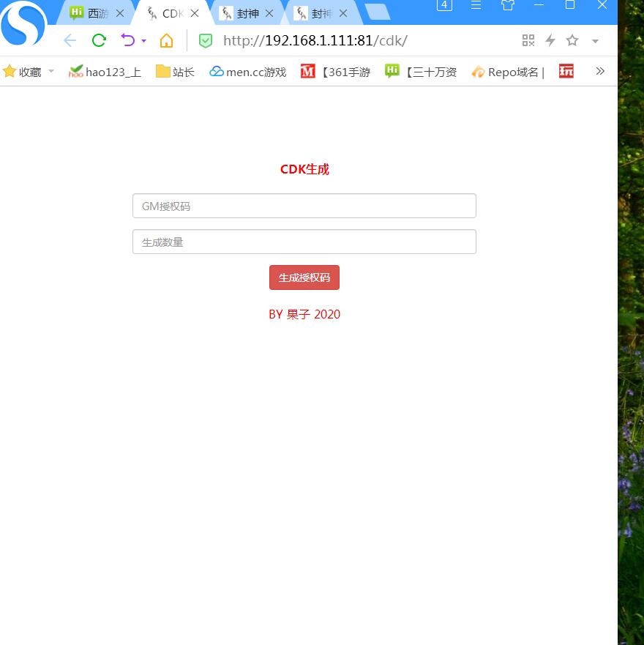The height and width of the screenshot is (645, 644).
Task: Click the 生成授权码 button
Action: click(304, 277)
